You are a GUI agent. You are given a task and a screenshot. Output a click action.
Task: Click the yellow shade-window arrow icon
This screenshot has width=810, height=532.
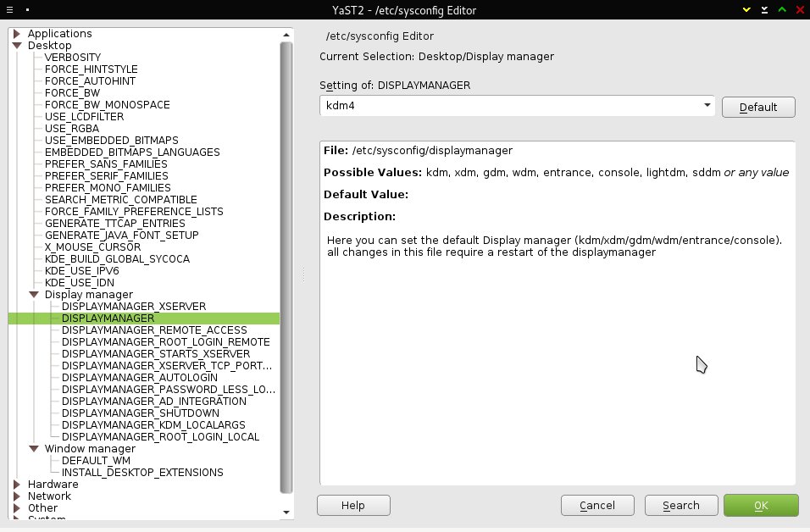[x=746, y=10]
